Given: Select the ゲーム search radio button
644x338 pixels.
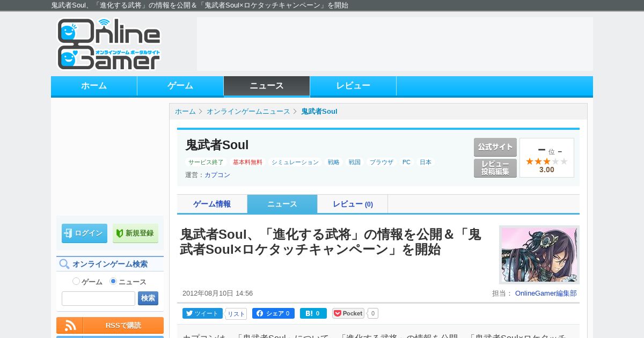Looking at the screenshot, I should click(76, 281).
